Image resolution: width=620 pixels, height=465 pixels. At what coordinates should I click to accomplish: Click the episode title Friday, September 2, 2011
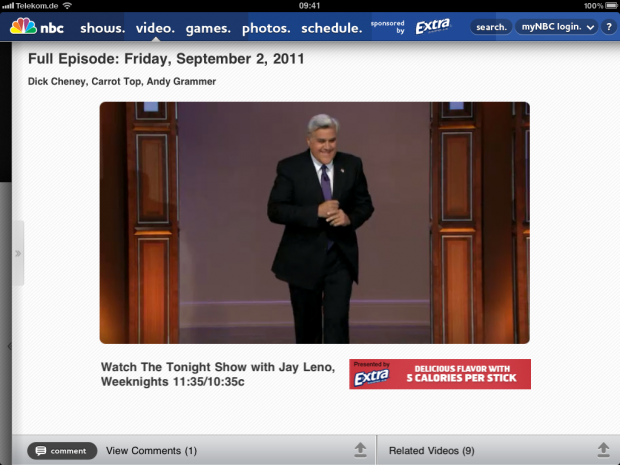coord(166,59)
